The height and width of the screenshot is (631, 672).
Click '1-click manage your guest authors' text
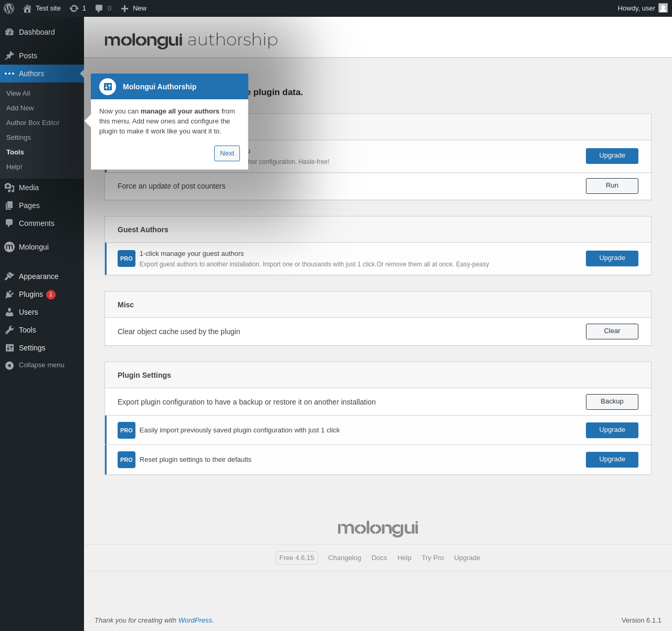pos(192,254)
